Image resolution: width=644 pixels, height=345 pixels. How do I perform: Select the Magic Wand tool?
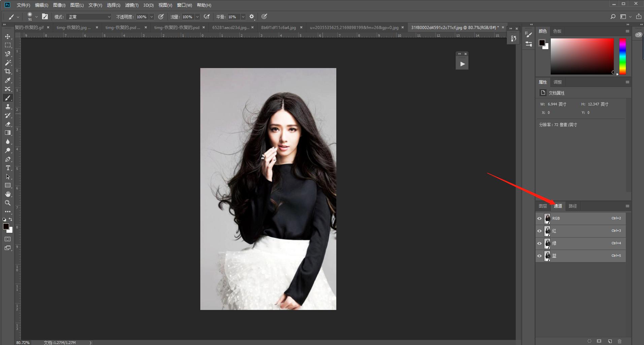(7, 63)
